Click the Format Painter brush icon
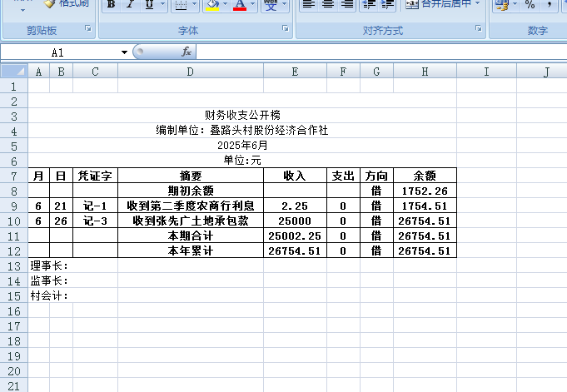 click(x=49, y=4)
